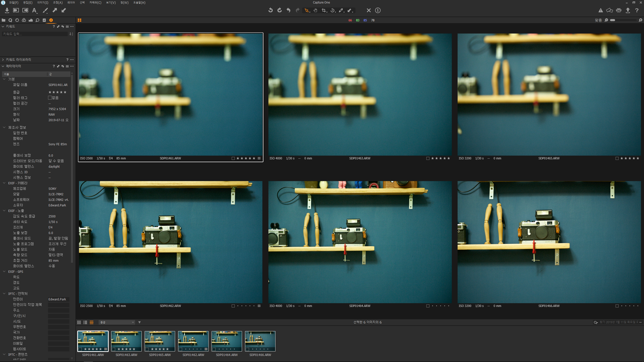Click the Export upload arrow icon
This screenshot has width=644, height=362.
(x=628, y=10)
